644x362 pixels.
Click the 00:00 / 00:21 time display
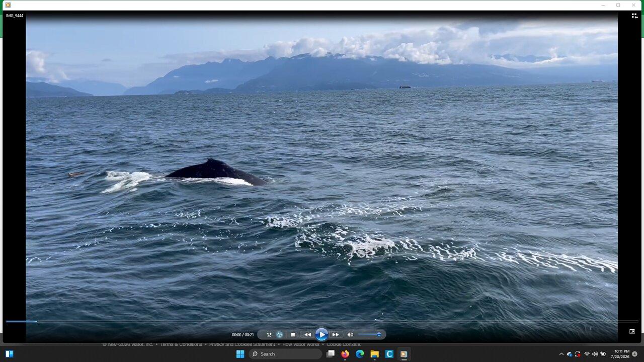243,335
